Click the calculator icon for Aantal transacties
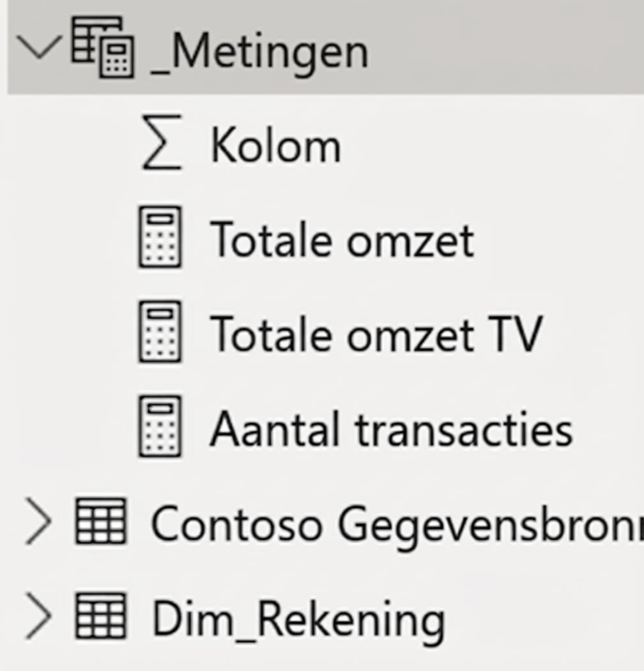The image size is (644, 671). point(162,429)
